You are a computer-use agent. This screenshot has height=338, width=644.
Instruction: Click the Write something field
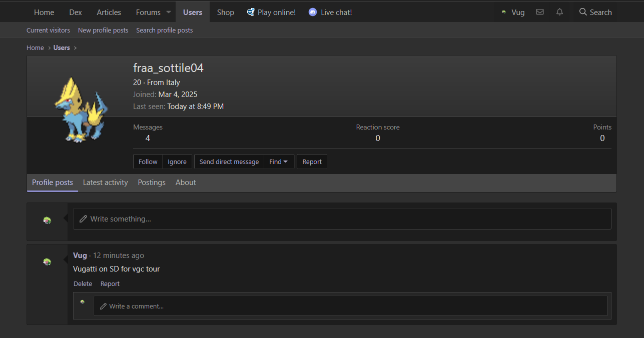point(342,219)
